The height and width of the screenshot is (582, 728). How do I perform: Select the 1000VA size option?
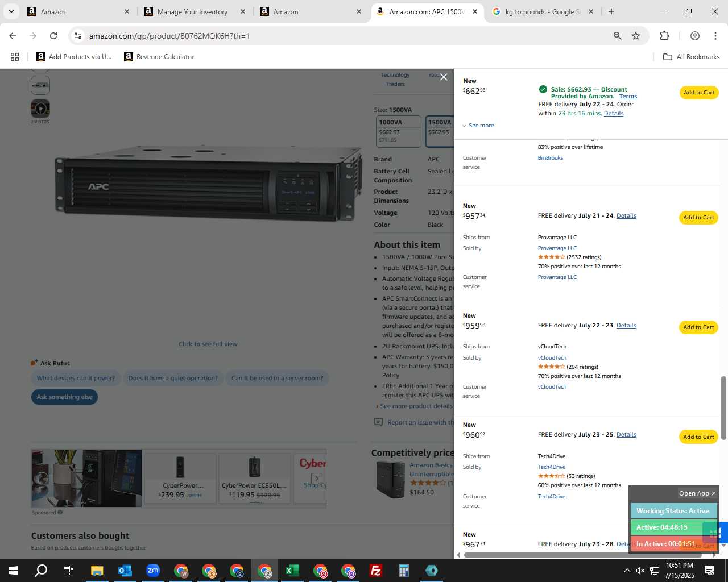(x=399, y=131)
